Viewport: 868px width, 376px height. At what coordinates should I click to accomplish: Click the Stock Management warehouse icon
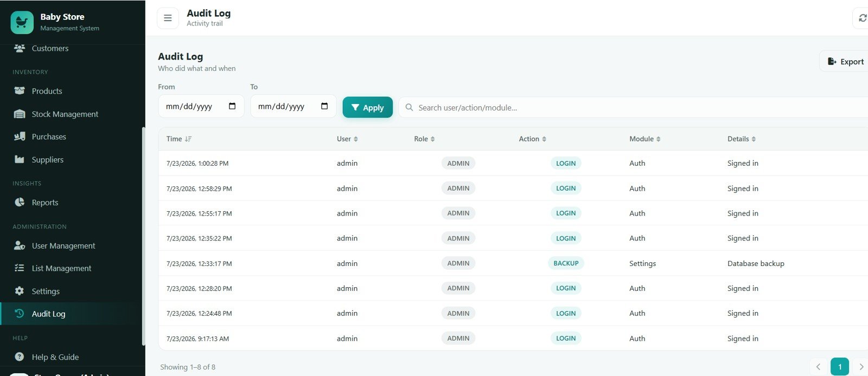pyautogui.click(x=20, y=114)
